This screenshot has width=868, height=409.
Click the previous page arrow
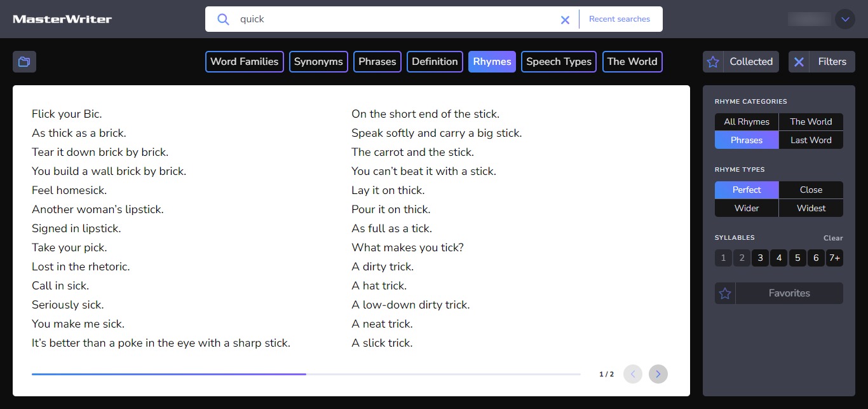coord(632,374)
